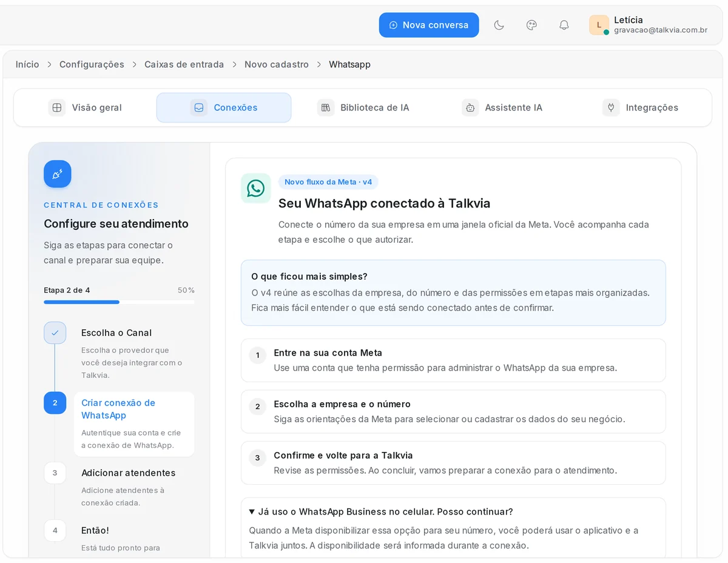Screen dimensions: 728x563
Task: Click the Assistente IA robot icon
Action: tap(470, 107)
